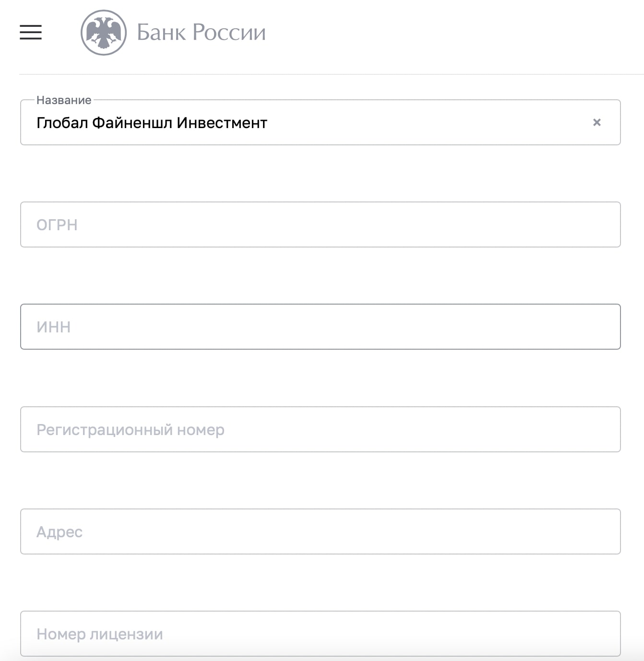Screen dimensions: 644x661
Task: Click the Bank of Russia eagle emblem
Action: (104, 33)
